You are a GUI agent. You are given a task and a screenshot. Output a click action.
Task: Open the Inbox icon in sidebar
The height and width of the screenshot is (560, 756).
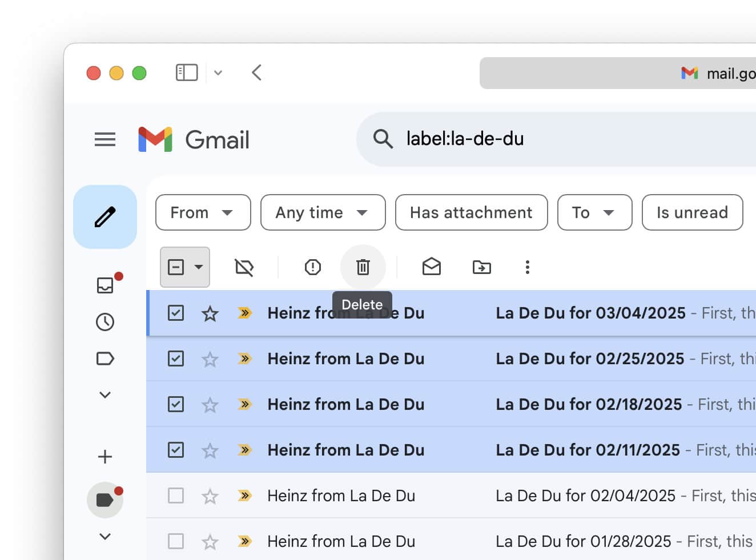tap(105, 285)
